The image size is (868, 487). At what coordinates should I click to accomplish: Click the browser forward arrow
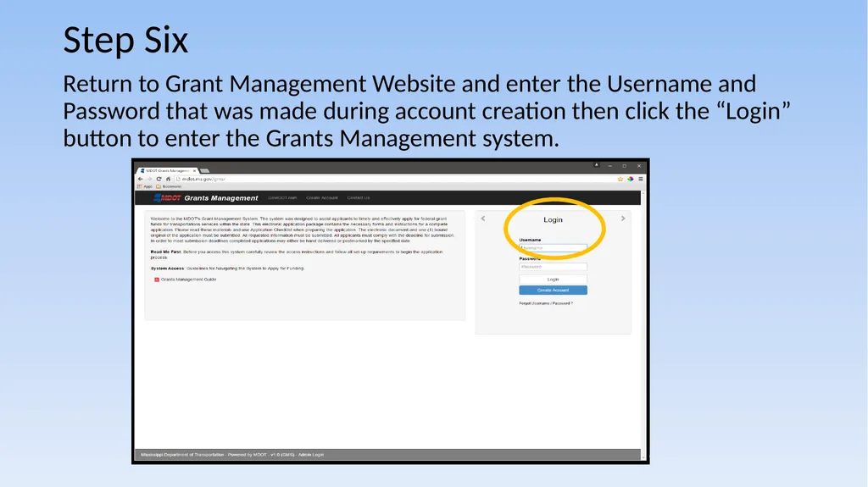click(149, 179)
